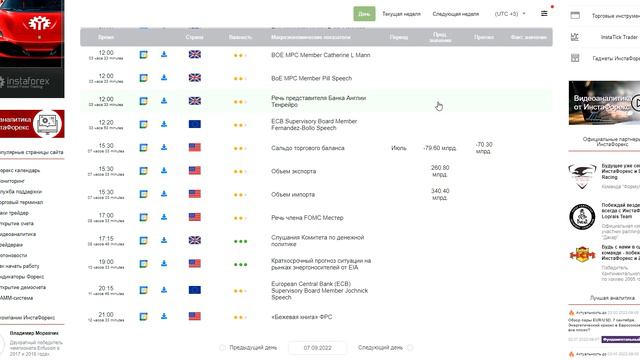The height and width of the screenshot is (360, 640).
Task: Add Jochnick Speech event to calendar
Action: (143, 290)
